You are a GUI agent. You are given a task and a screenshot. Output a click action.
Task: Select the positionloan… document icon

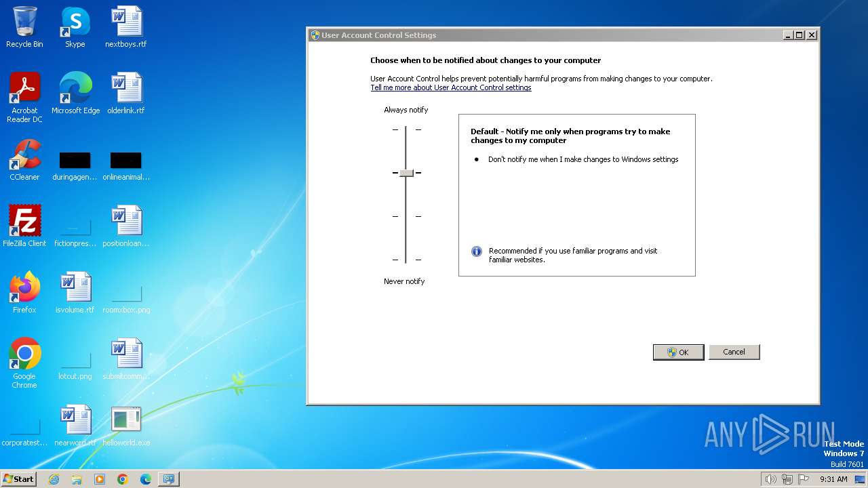[x=126, y=226]
